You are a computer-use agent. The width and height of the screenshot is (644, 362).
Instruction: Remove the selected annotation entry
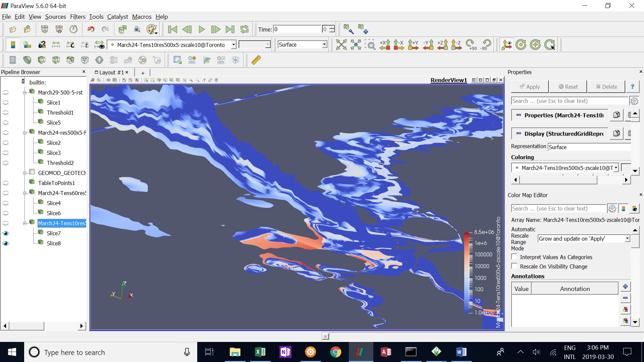click(x=625, y=298)
